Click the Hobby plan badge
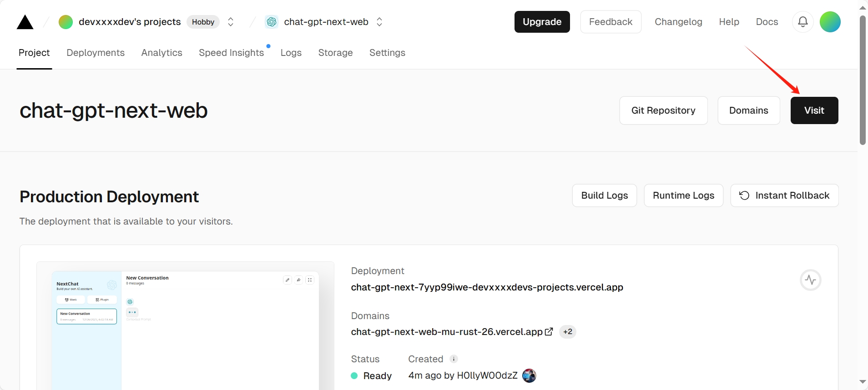The width and height of the screenshot is (868, 390). [x=203, y=22]
